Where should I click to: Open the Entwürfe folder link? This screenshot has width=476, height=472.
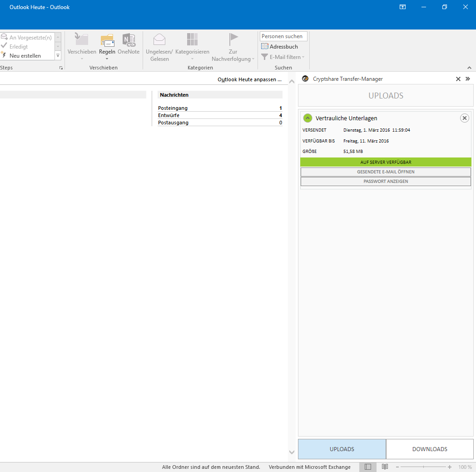(169, 115)
